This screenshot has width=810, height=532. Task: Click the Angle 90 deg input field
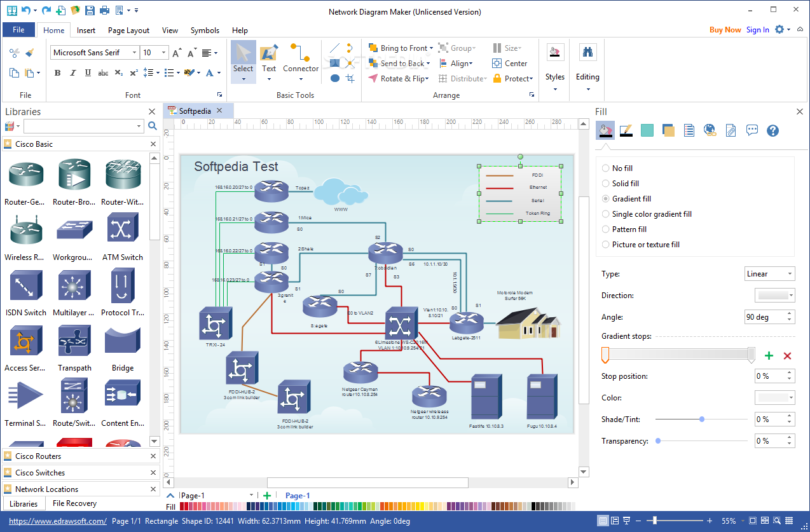[765, 317]
